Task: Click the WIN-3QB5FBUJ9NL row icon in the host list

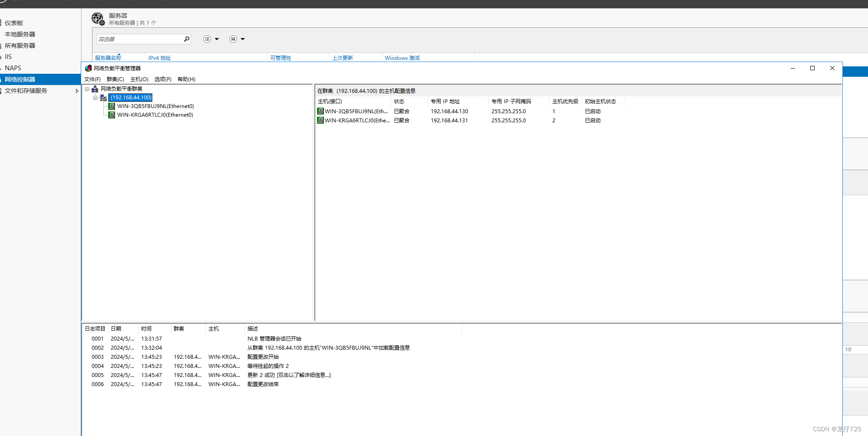Action: 320,111
